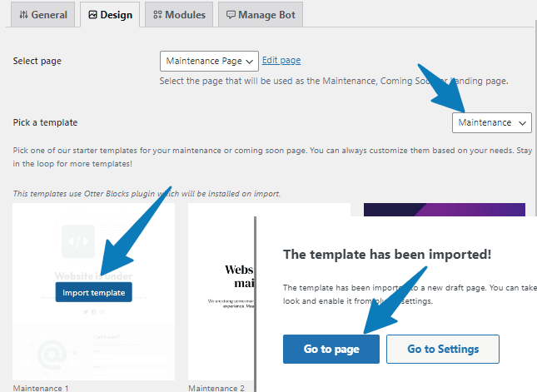Follow the Edit page link
The image size is (537, 392).
click(281, 61)
